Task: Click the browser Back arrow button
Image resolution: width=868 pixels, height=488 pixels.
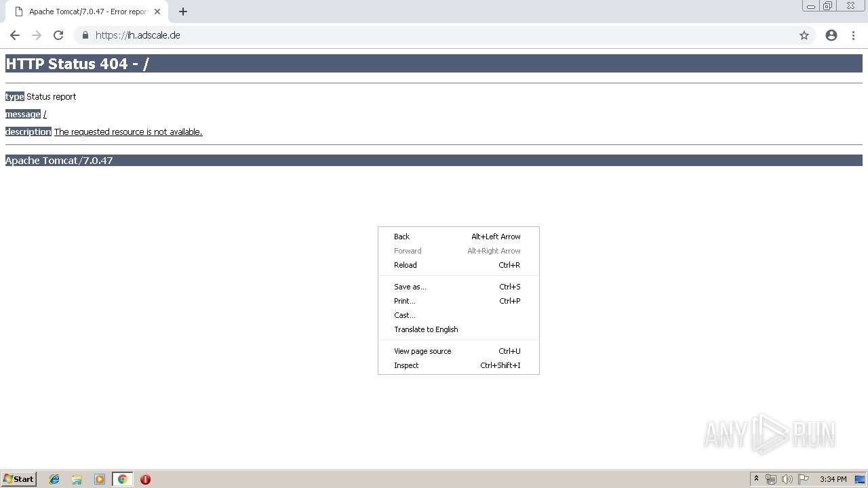Action: click(15, 35)
